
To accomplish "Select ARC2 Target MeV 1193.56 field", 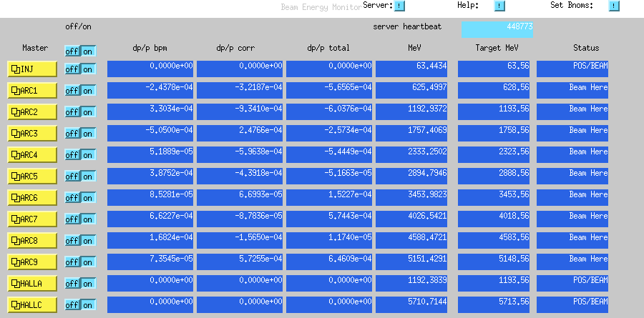I will [494, 111].
